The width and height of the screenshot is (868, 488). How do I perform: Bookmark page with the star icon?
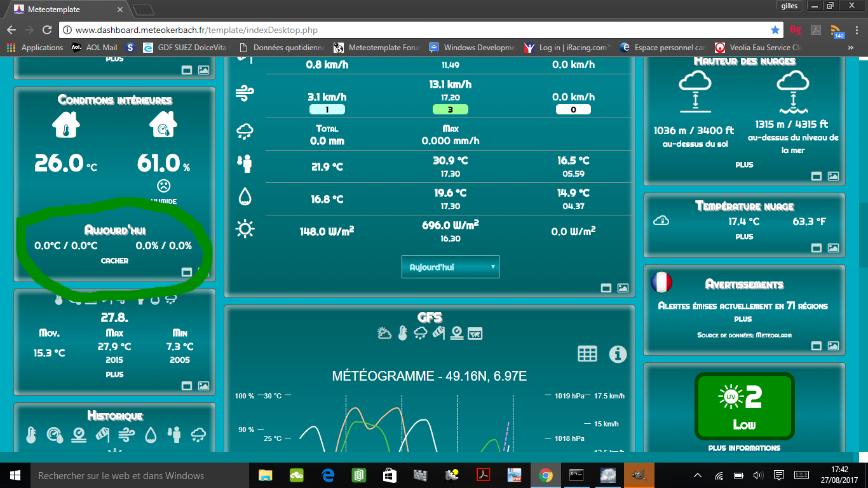point(775,30)
